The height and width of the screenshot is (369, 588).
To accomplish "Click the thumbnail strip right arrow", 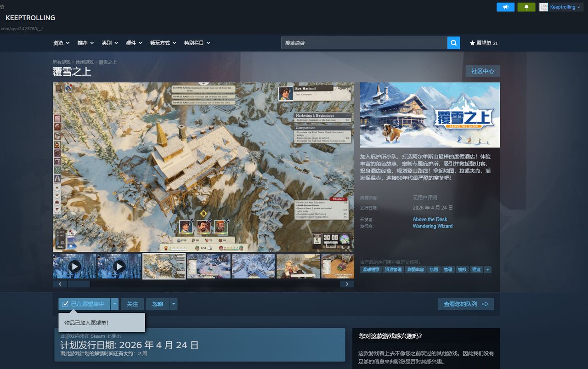I will [347, 284].
